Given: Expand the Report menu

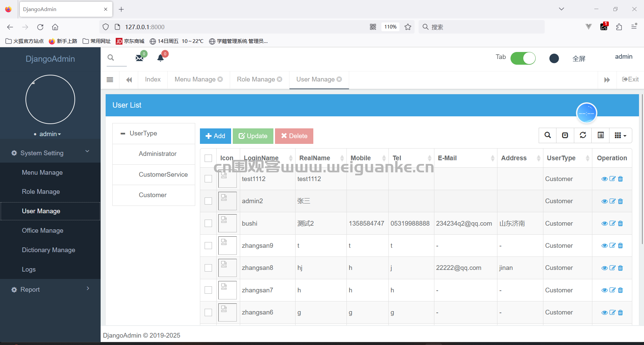Looking at the screenshot, I should pyautogui.click(x=50, y=289).
